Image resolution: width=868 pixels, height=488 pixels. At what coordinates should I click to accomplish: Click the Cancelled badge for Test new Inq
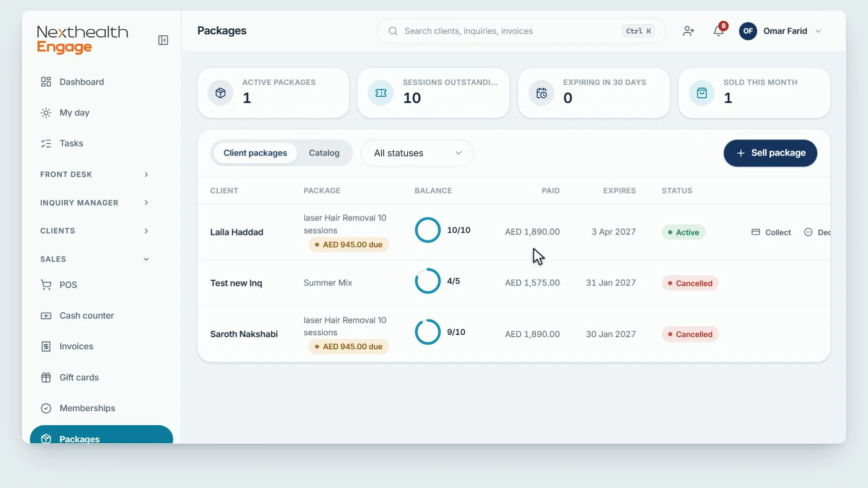tap(690, 283)
